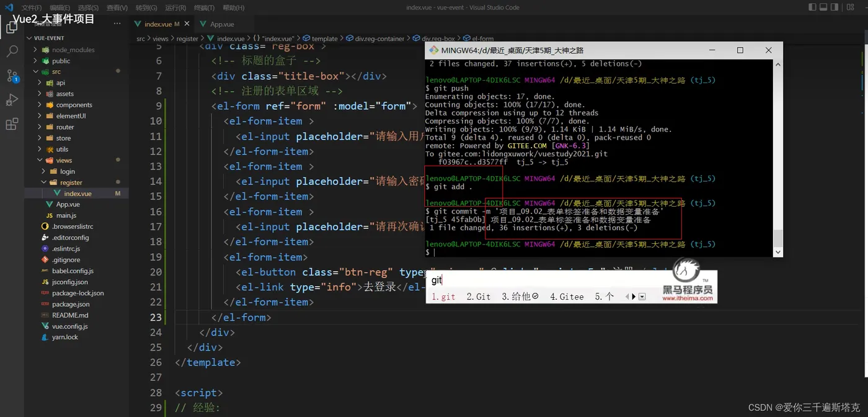Open the 编辑(E) menu

(60, 7)
